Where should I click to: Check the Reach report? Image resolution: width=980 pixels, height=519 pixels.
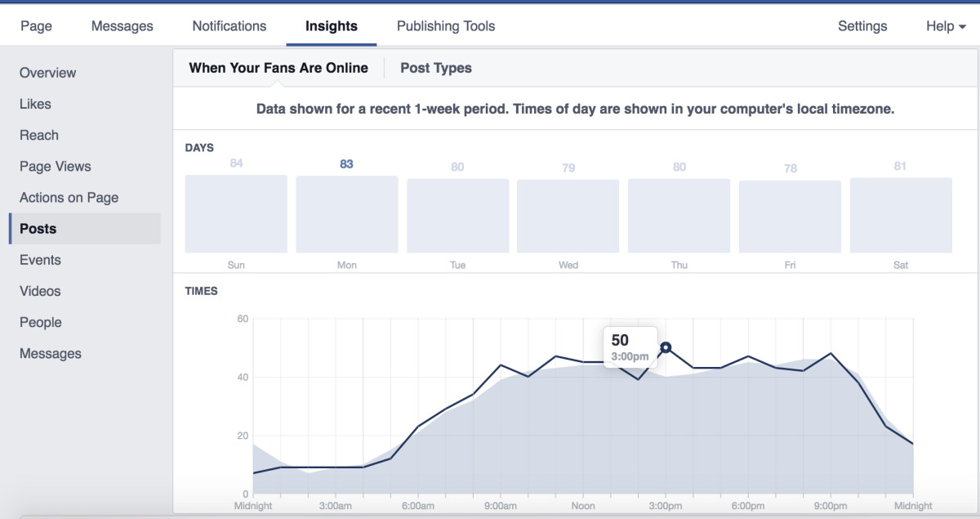click(x=39, y=135)
